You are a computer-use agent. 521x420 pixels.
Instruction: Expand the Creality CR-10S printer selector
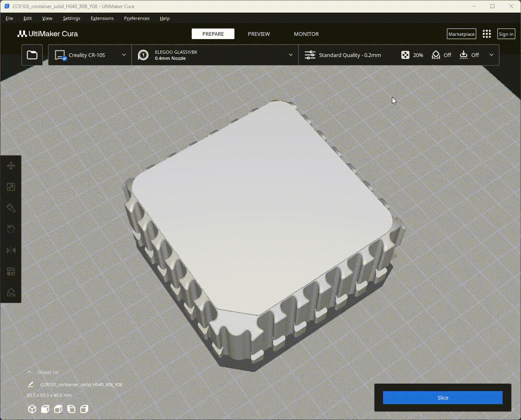[x=90, y=55]
